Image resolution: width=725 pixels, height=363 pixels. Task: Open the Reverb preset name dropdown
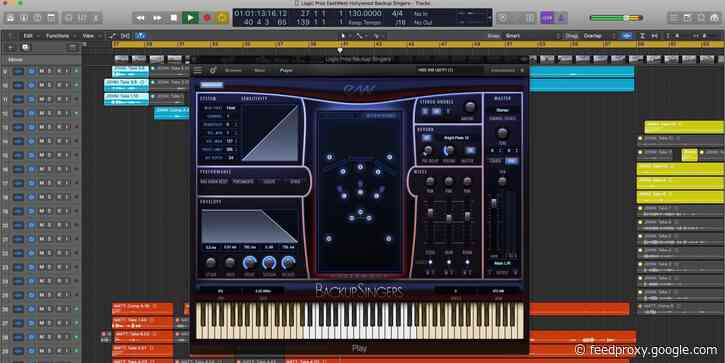456,138
